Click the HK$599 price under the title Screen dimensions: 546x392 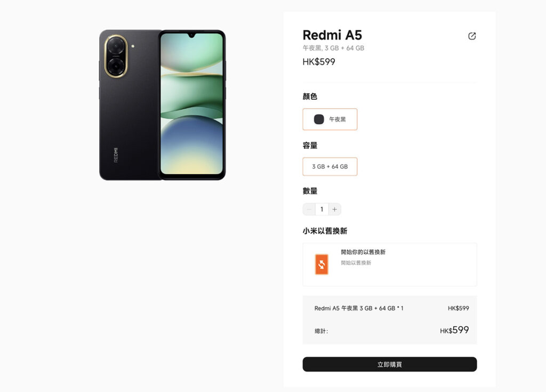319,62
